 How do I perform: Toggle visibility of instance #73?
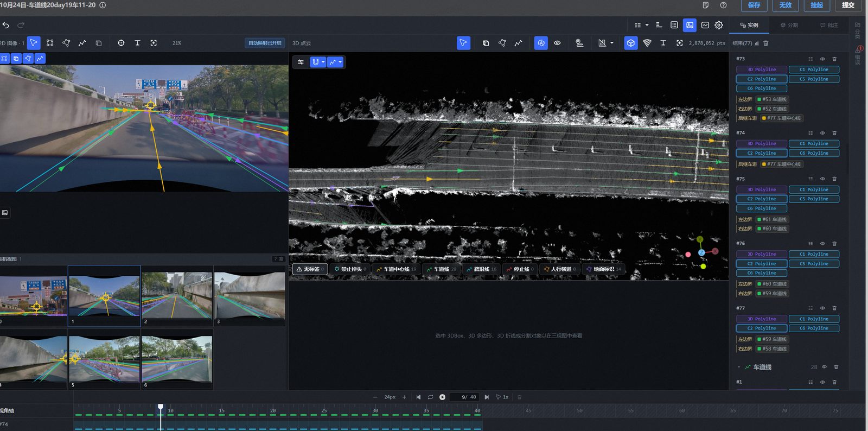[822, 59]
